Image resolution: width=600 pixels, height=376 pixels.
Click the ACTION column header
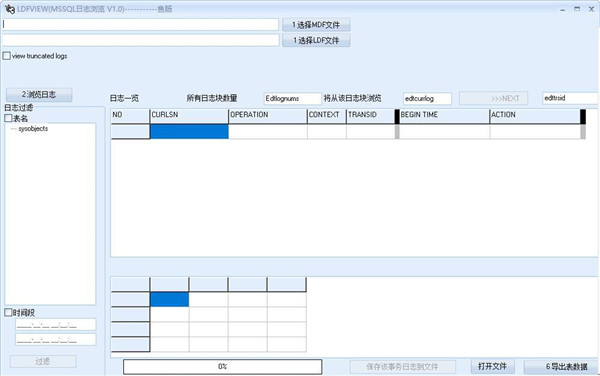(535, 116)
